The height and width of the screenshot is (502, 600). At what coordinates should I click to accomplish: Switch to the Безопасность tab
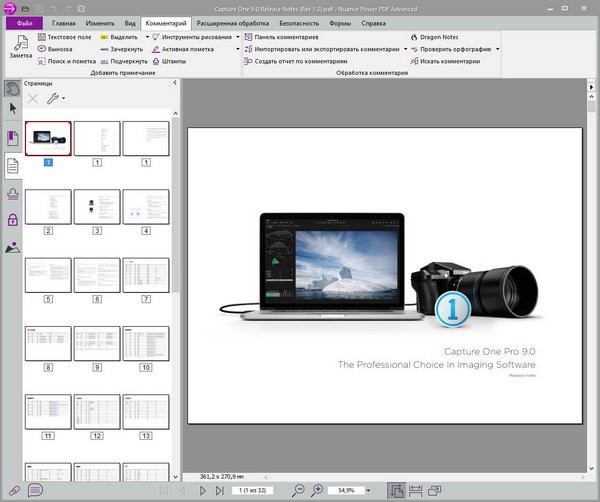[x=300, y=21]
